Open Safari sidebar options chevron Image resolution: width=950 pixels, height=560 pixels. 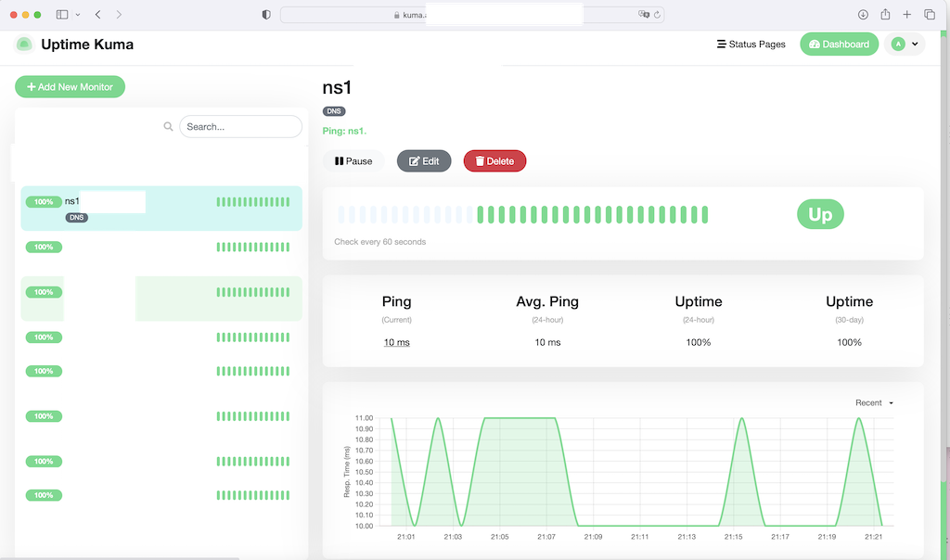pyautogui.click(x=78, y=15)
